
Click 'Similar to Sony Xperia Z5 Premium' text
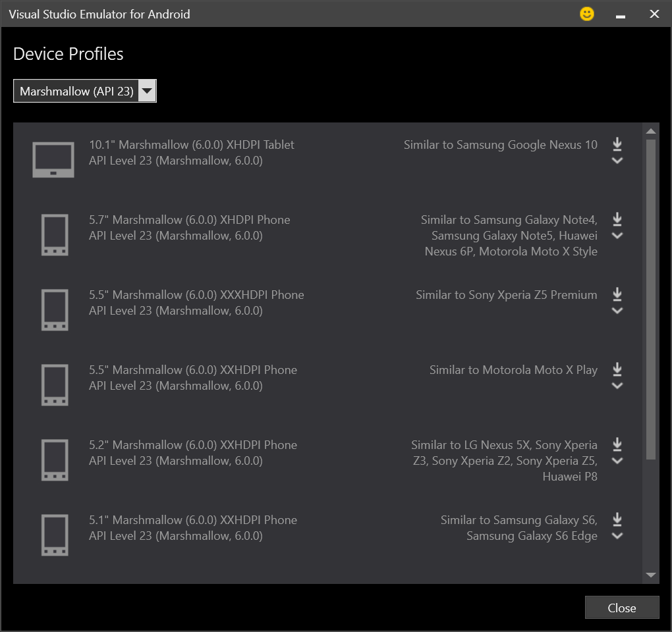pos(507,294)
